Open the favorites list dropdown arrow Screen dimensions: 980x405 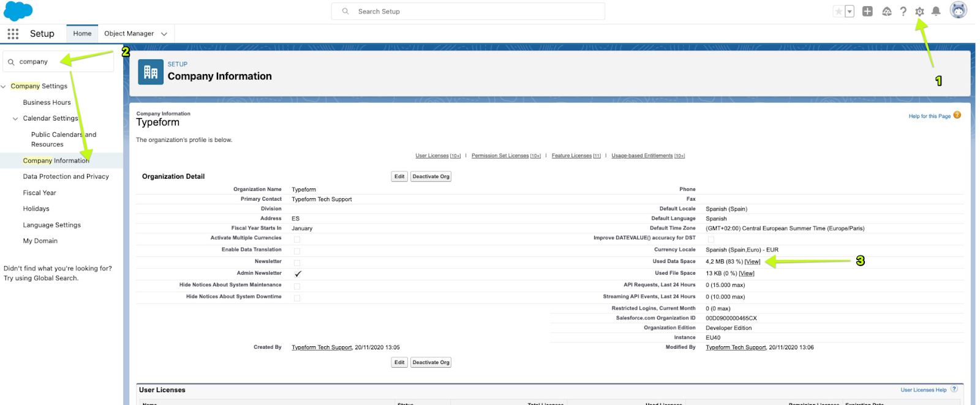point(850,12)
